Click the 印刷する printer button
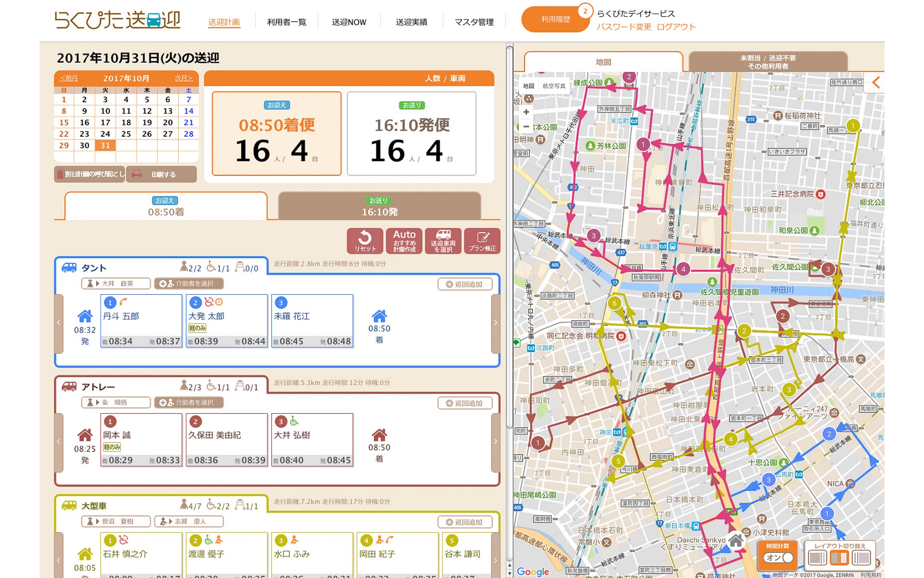Viewport: 924px width, 578px height. point(161,174)
